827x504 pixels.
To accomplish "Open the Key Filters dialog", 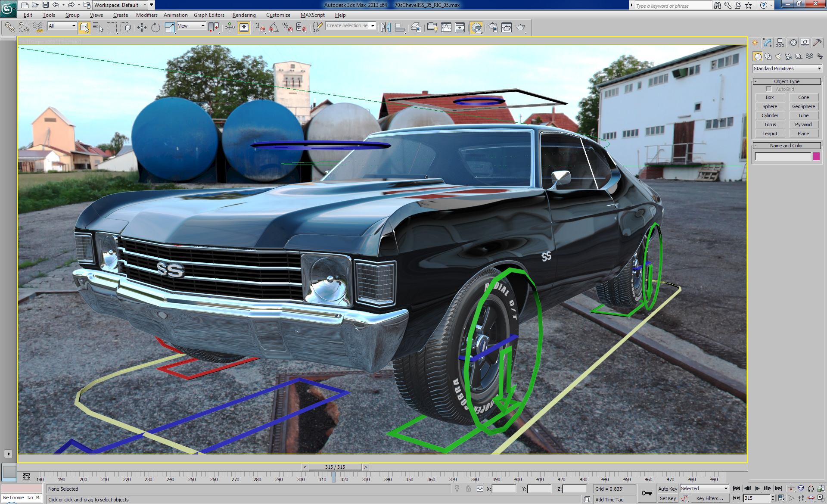I will tap(711, 498).
